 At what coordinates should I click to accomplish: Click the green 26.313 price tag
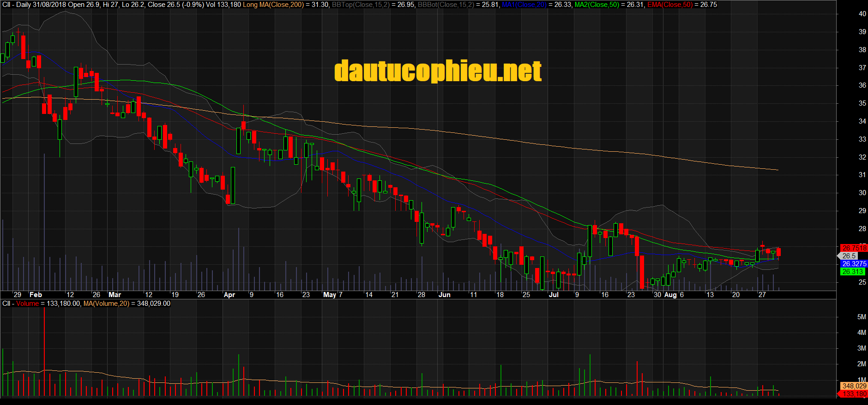852,272
